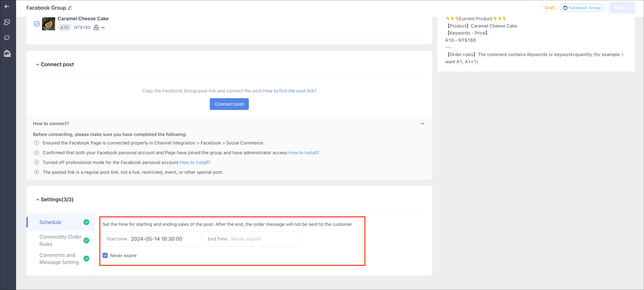Open Comments and Message Setting tab

[x=61, y=259]
